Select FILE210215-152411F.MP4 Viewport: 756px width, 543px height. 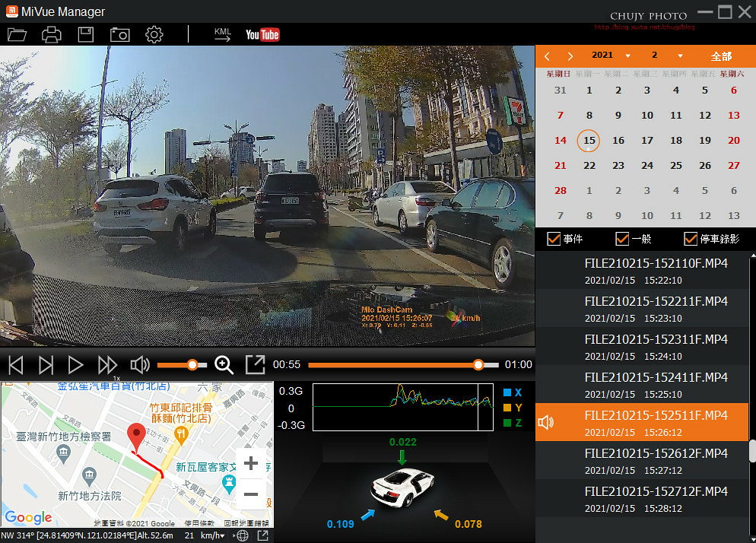642,386
